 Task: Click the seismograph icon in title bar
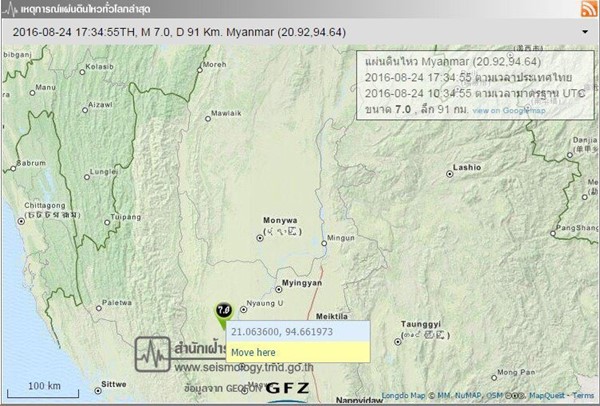tap(10, 9)
